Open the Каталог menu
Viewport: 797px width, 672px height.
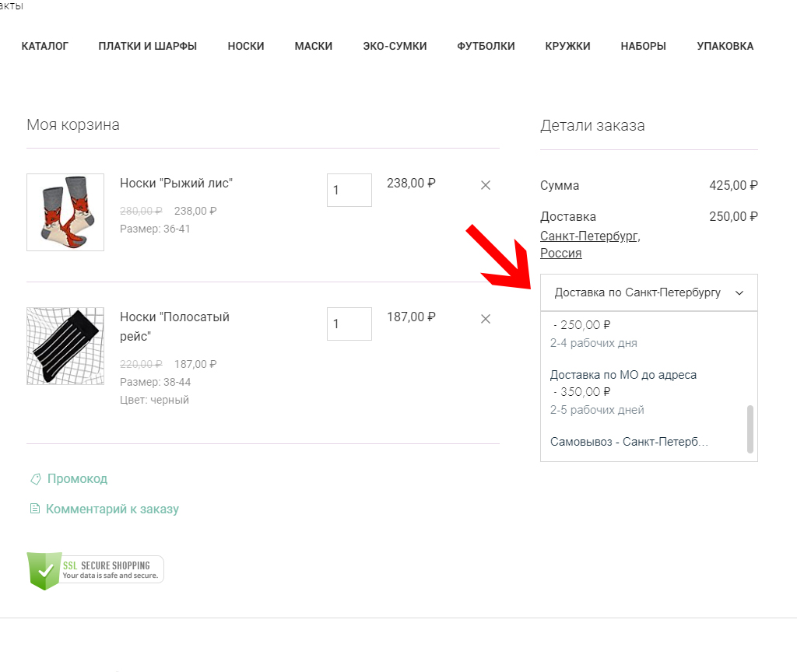tap(45, 46)
